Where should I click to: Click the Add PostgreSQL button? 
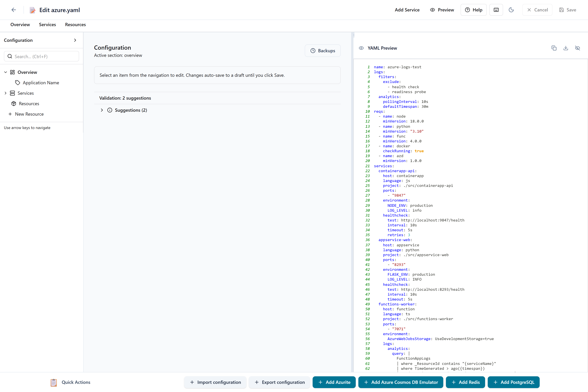(514, 382)
